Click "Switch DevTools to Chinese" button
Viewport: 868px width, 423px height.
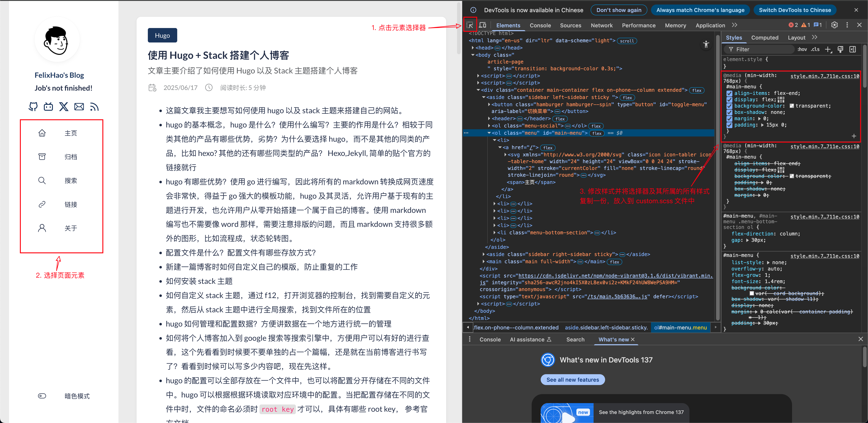(x=795, y=10)
